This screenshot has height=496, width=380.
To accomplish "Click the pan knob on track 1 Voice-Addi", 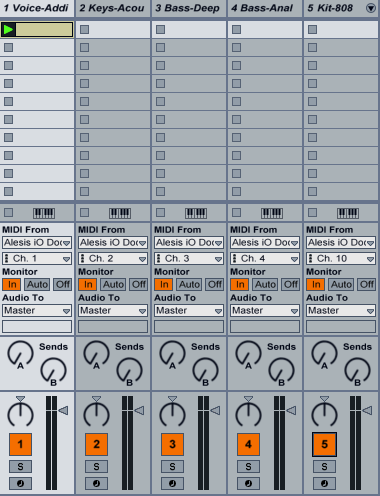I will 20,414.
